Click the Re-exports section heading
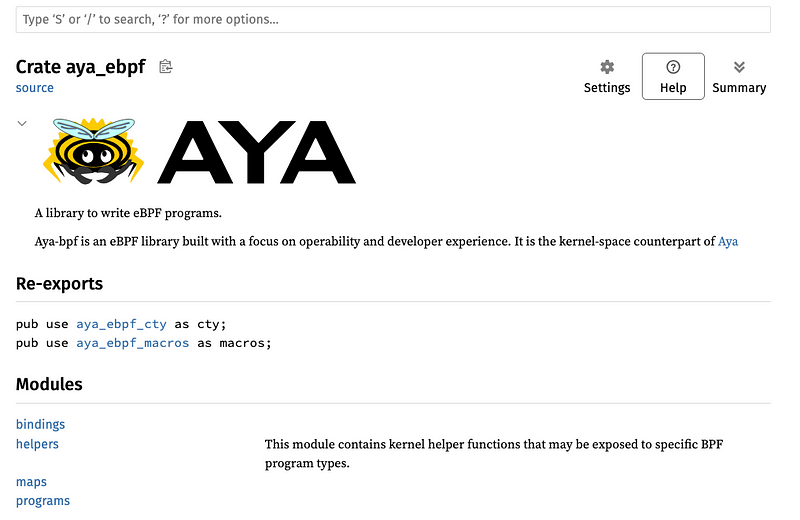This screenshot has width=800, height=520. point(59,284)
